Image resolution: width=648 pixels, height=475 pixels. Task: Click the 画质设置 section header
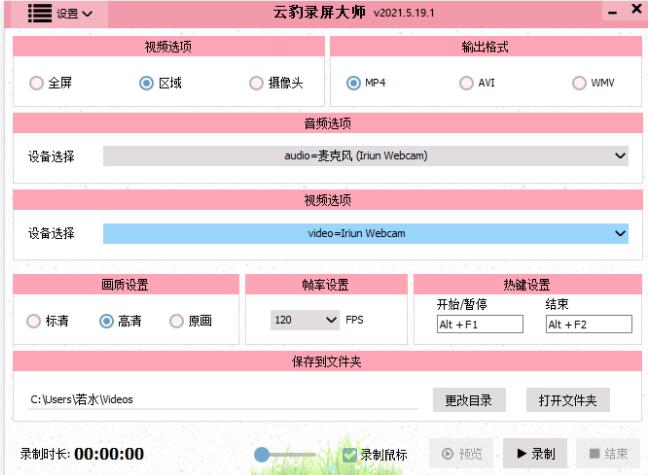(x=126, y=284)
